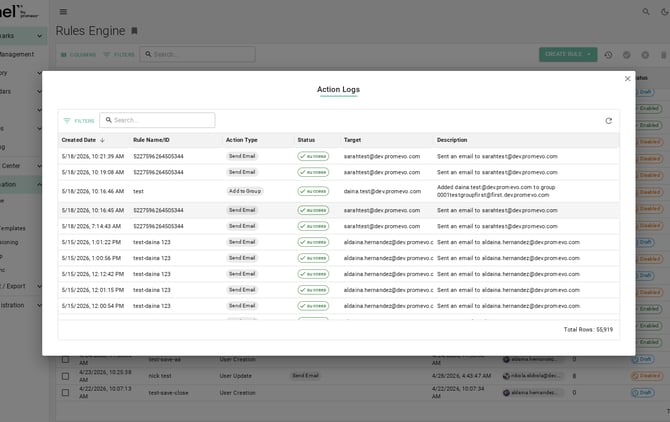Open Columns button in Rules Engine toolbar

coord(78,55)
